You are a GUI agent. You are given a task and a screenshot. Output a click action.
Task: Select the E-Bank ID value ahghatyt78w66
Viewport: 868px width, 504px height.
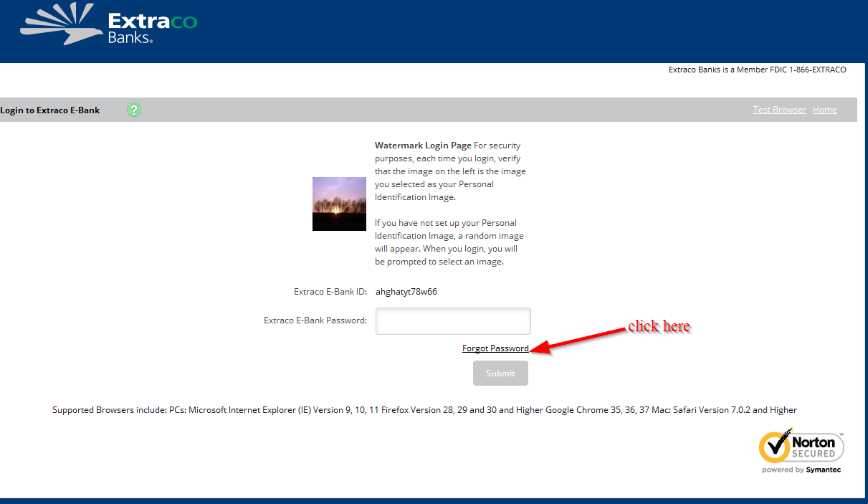click(406, 292)
